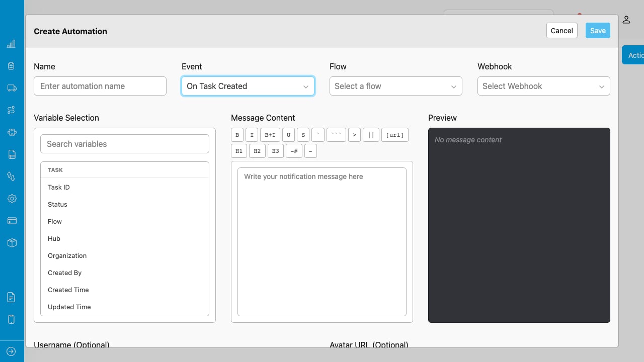Insert block quote with > button
This screenshot has height=362, width=644.
pos(354,135)
